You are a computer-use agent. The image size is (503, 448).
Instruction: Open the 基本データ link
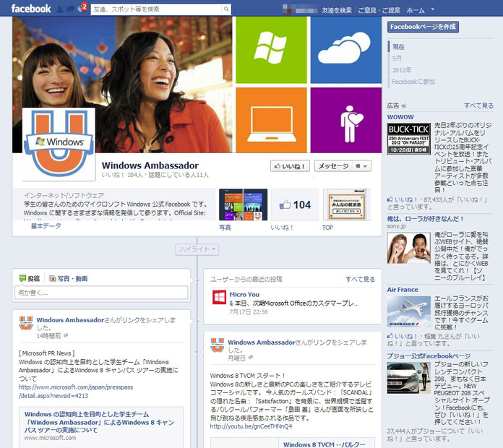click(46, 226)
